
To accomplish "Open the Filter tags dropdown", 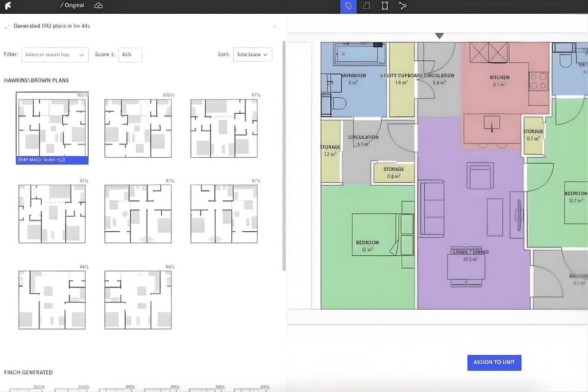I will [54, 54].
